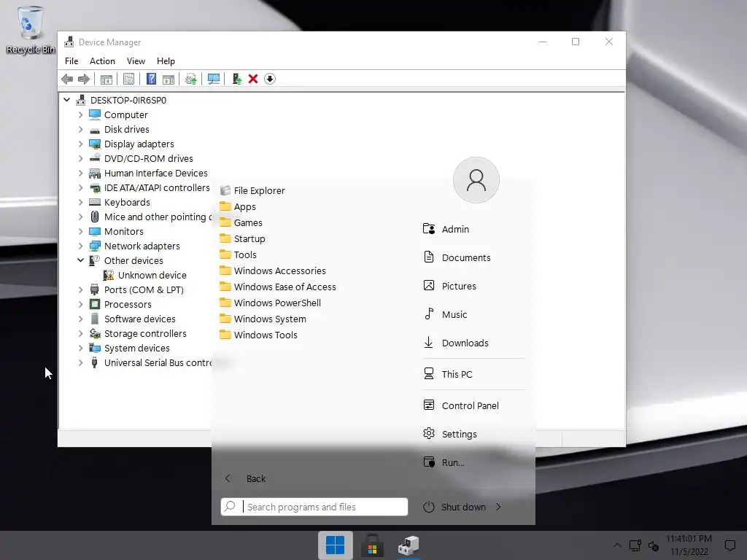Select Unknown device in the tree
This screenshot has height=560, width=747.
(152, 275)
